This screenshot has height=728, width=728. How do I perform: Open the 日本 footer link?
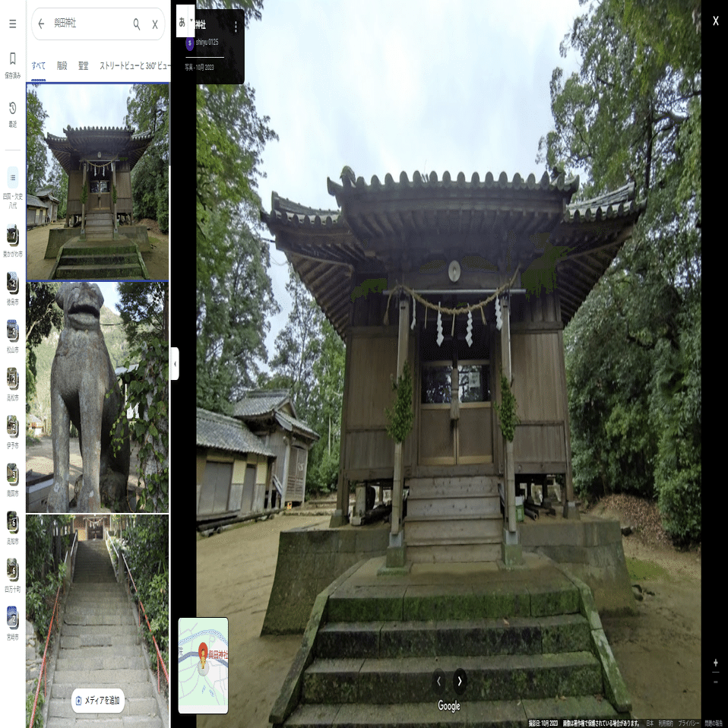tap(650, 723)
